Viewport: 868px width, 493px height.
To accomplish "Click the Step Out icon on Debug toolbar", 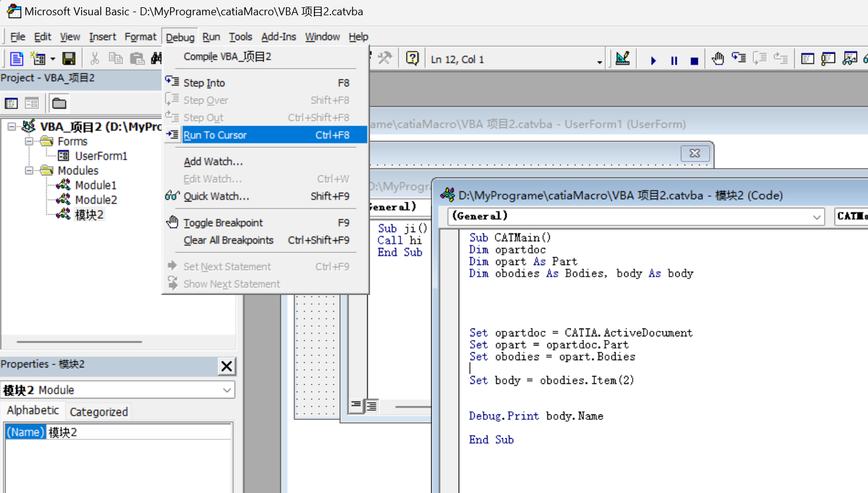I will pos(781,59).
